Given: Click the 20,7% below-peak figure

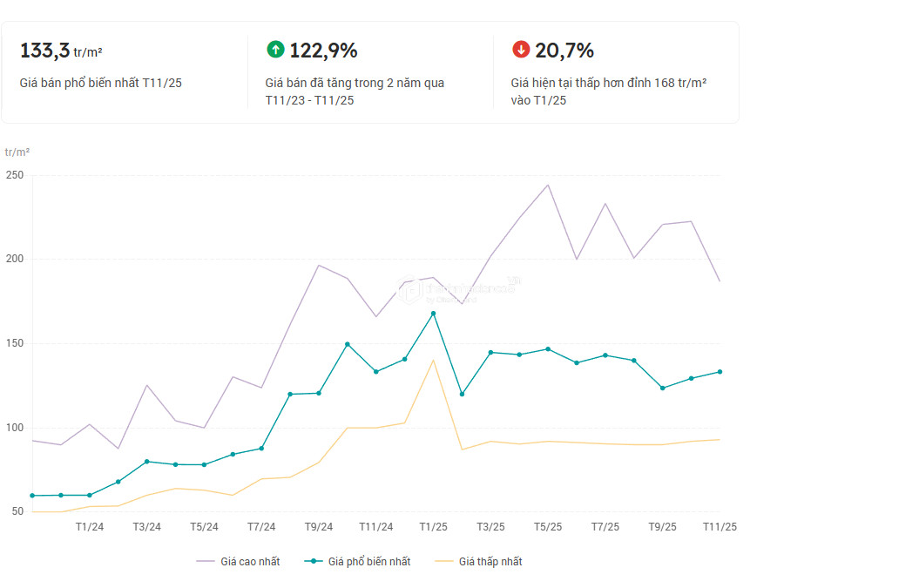Looking at the screenshot, I should pos(564,51).
